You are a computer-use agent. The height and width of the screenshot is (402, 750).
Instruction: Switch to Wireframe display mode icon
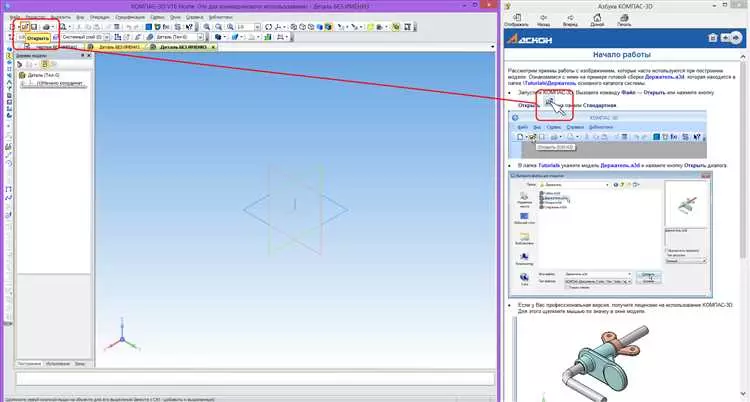tap(294, 27)
